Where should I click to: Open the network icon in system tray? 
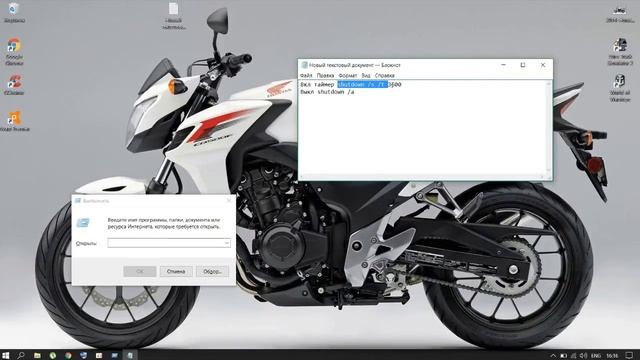tap(573, 356)
